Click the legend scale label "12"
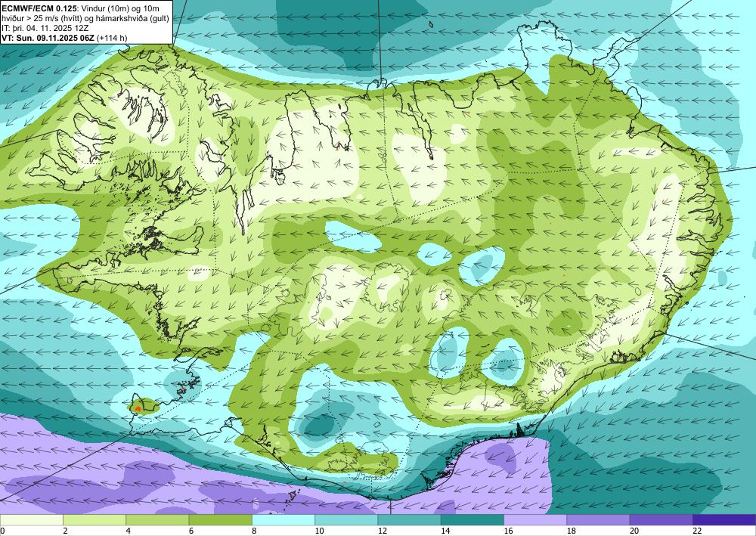 click(x=382, y=531)
